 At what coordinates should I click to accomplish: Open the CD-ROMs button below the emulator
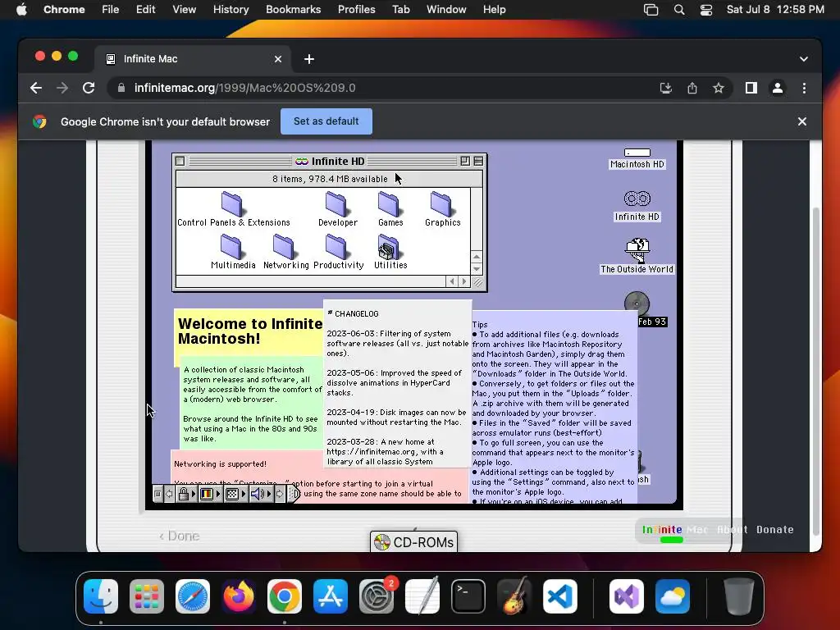pyautogui.click(x=413, y=542)
